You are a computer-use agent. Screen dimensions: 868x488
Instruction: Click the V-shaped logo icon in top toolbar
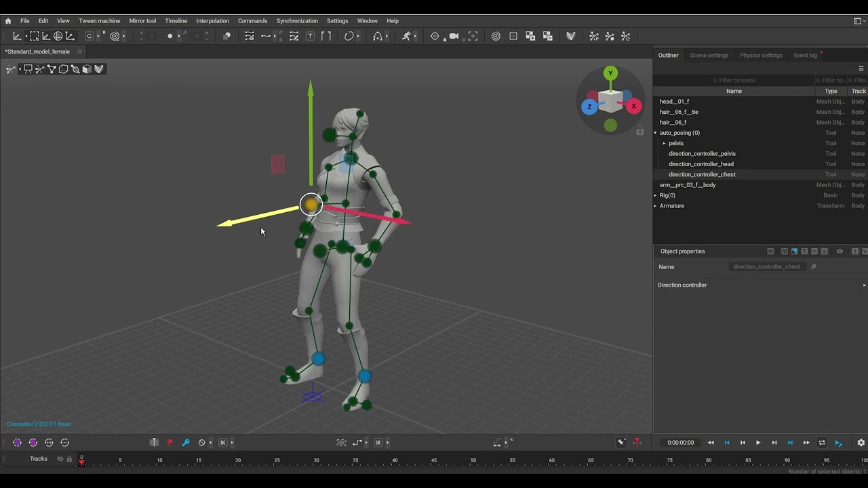(570, 36)
